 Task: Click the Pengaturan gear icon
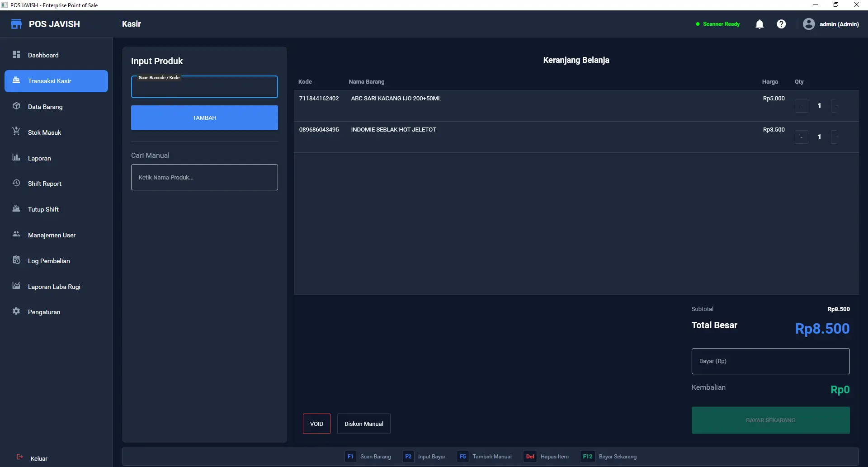point(16,311)
